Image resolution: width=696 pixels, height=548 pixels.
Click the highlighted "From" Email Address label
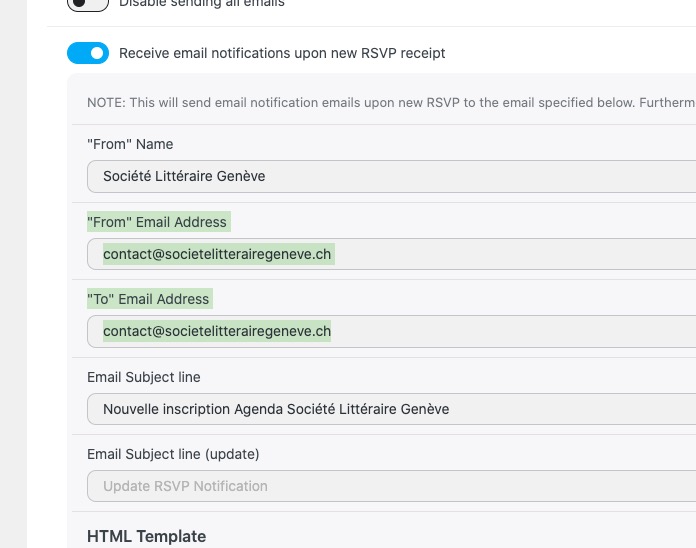pyautogui.click(x=157, y=222)
